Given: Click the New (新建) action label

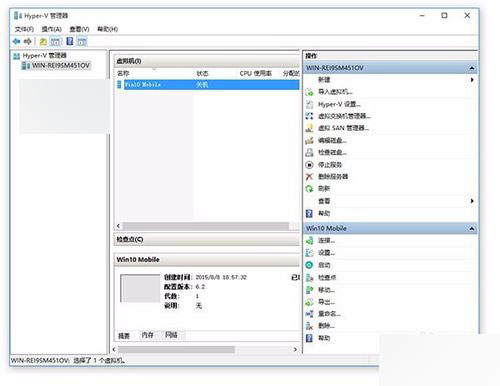Looking at the screenshot, I should point(324,80).
